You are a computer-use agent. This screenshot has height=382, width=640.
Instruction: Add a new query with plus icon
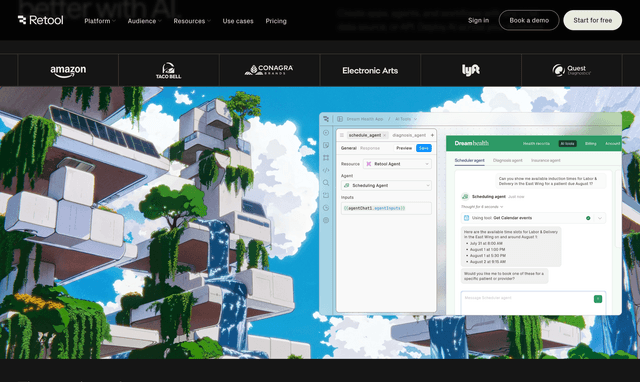[x=432, y=135]
